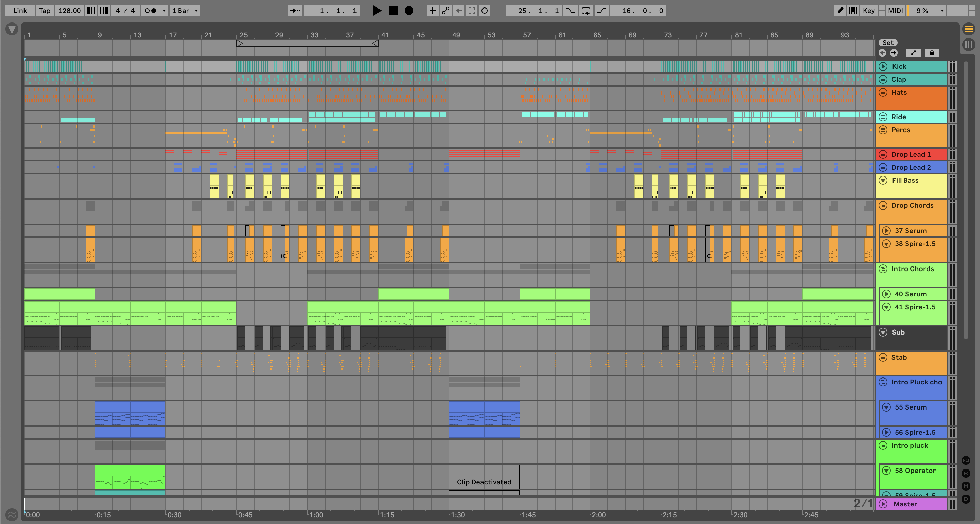Click the Set locator button
The width and height of the screenshot is (980, 524).
[x=888, y=43]
